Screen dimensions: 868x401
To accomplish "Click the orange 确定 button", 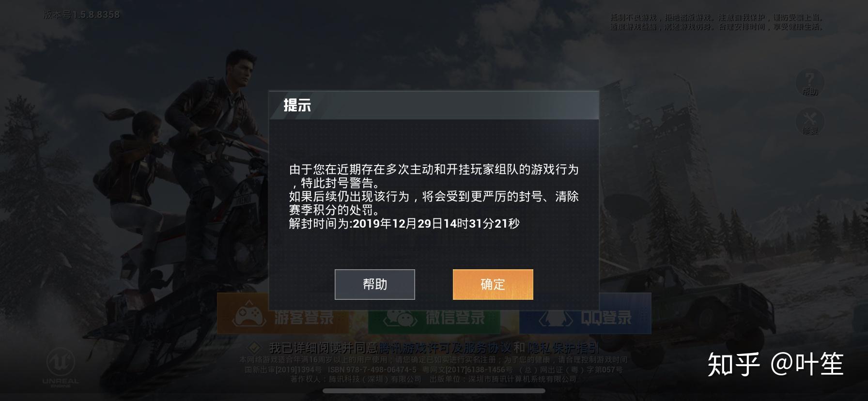I will click(x=493, y=284).
